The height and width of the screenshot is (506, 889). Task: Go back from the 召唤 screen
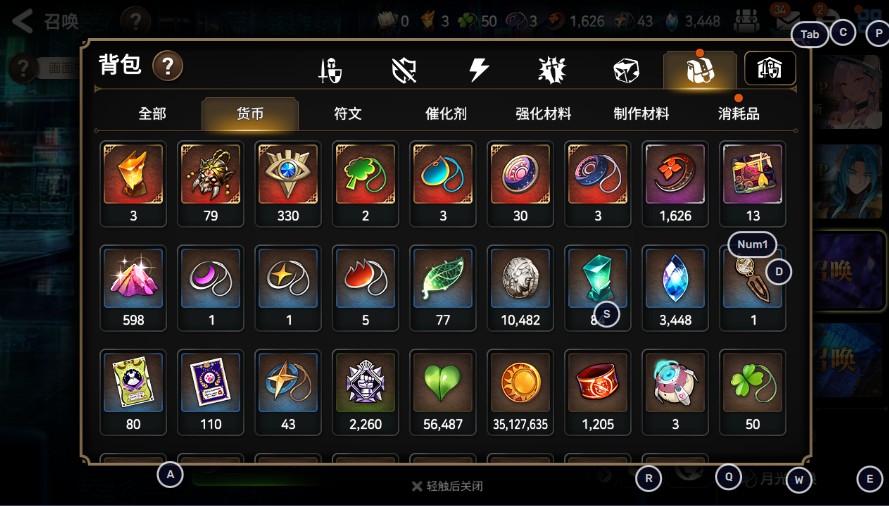(23, 21)
